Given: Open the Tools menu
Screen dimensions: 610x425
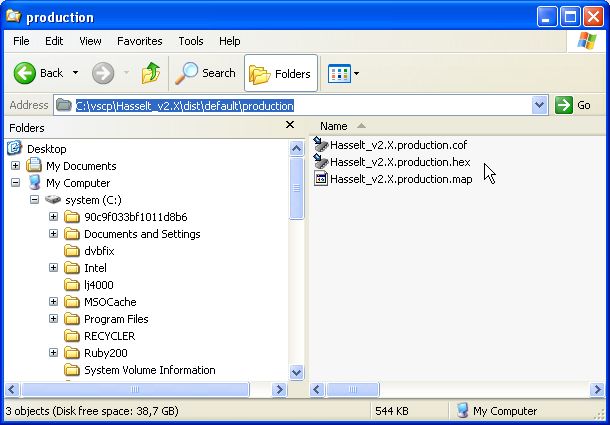Looking at the screenshot, I should point(191,41).
